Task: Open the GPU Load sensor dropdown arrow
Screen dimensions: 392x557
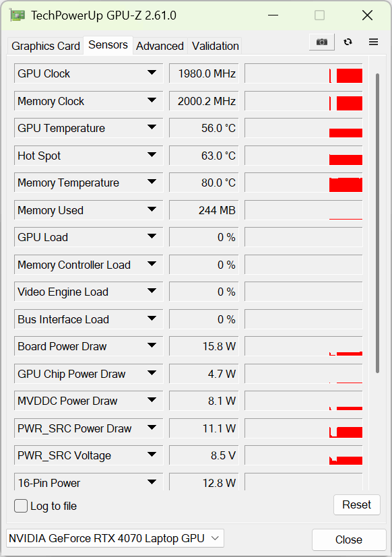Action: click(x=152, y=236)
